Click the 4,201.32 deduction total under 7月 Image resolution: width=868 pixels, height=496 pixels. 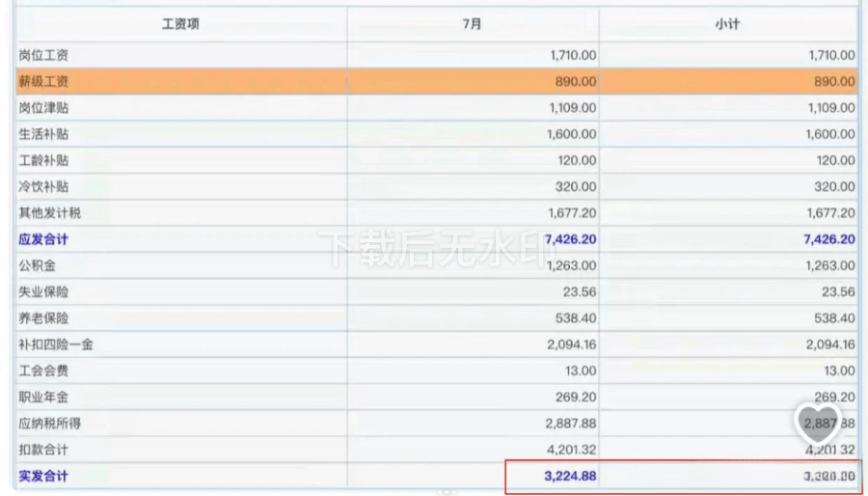coord(571,450)
